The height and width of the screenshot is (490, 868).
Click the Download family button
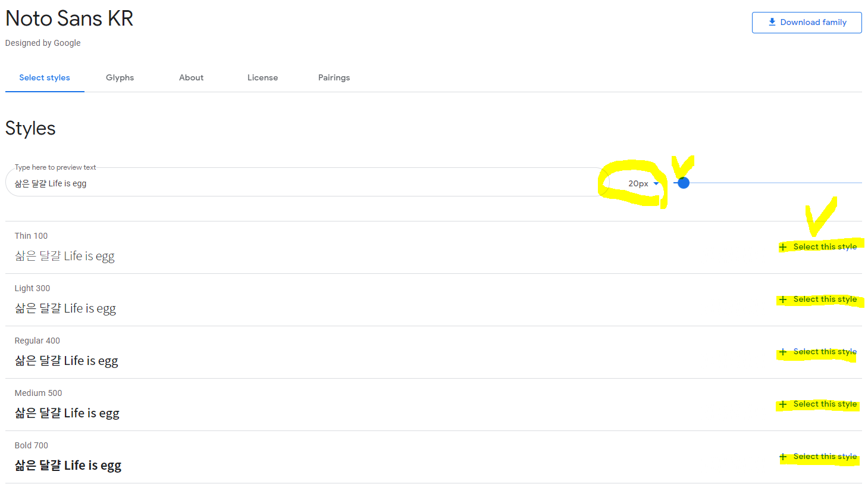[x=807, y=23]
